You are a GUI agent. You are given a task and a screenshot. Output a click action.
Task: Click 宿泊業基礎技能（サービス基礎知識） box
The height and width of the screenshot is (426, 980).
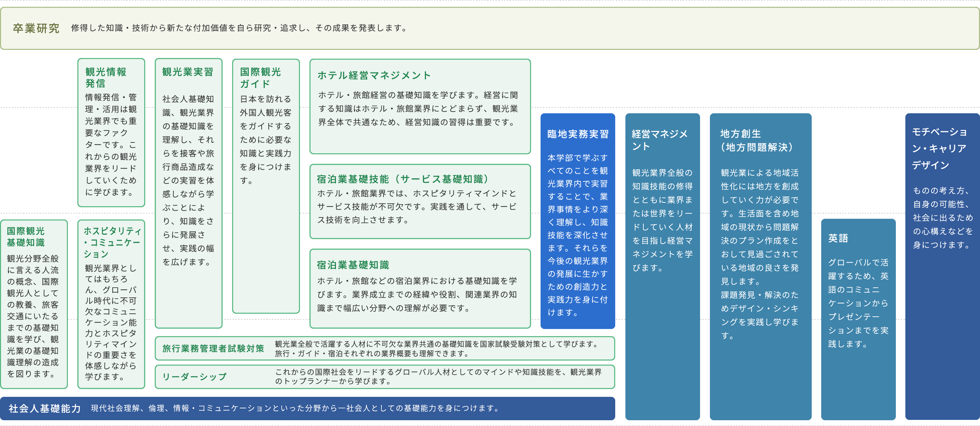pos(420,201)
